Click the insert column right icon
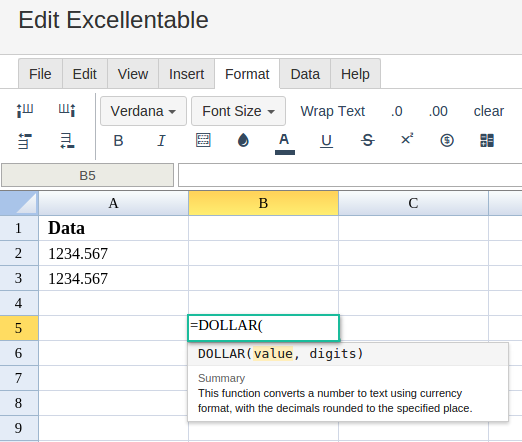522x442 pixels. 67,110
